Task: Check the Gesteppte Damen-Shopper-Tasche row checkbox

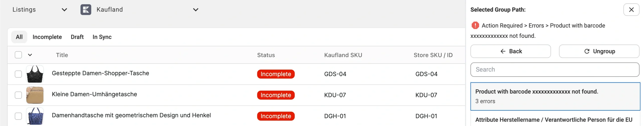Action: pyautogui.click(x=18, y=74)
